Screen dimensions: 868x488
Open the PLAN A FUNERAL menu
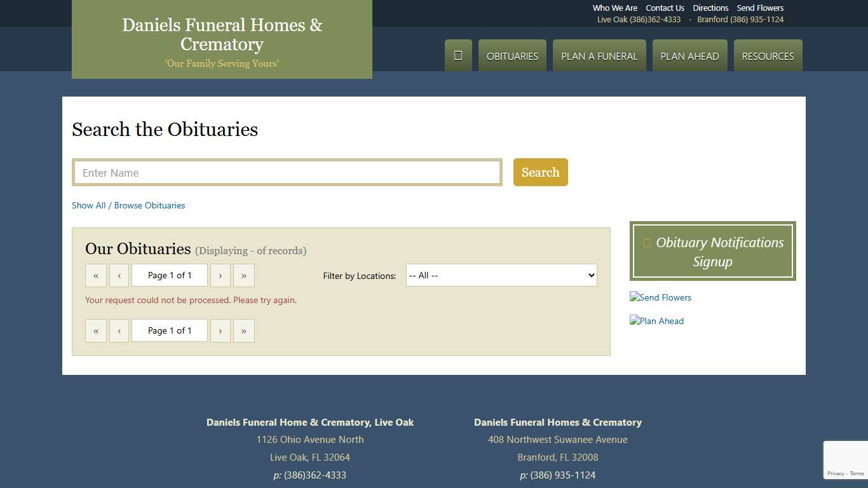click(x=599, y=56)
